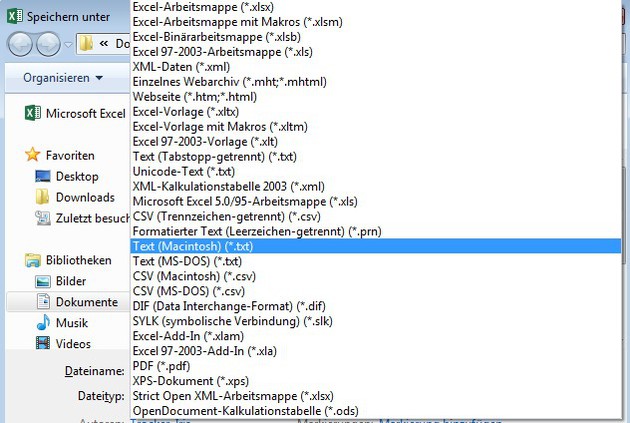Select DIF (Data Interchange-Format) (*.dif)
Screen dimensions: 630x423
(376, 306)
